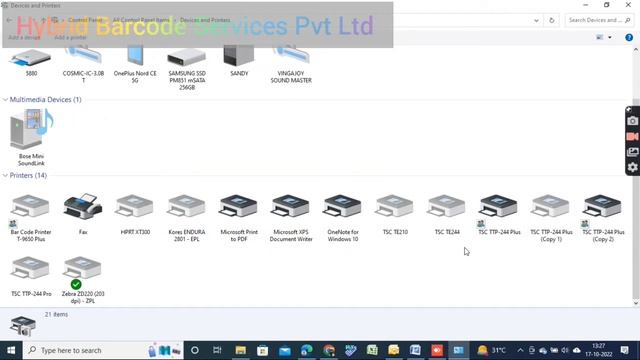Select the SANDY computer device
640x360 pixels.
pyautogui.click(x=239, y=62)
